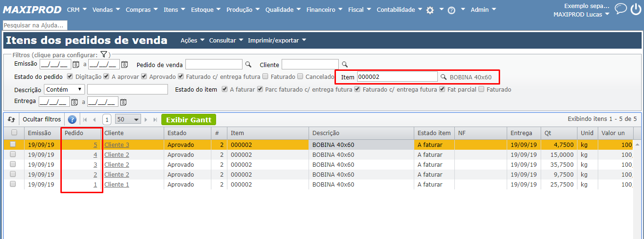The height and width of the screenshot is (239, 644).
Task: Click the chat bubble icon
Action: [x=621, y=9]
